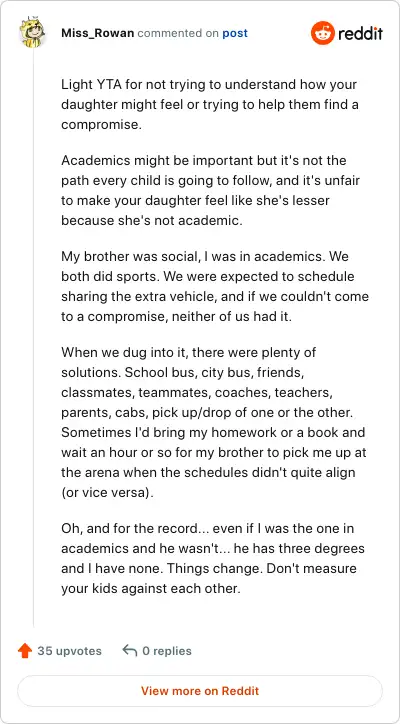Click the "0 replies" label
Viewport: 400px width, 724px height.
[167, 651]
